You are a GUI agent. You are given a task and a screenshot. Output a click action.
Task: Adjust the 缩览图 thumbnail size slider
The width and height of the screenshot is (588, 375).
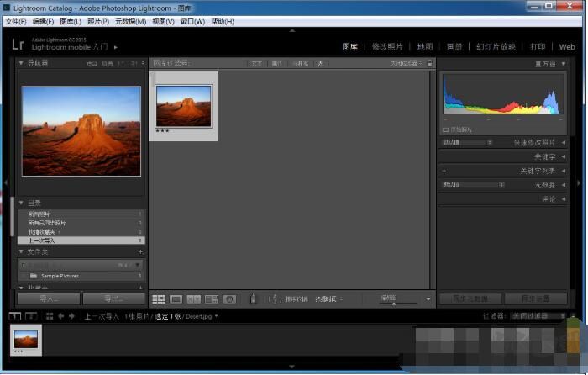395,302
